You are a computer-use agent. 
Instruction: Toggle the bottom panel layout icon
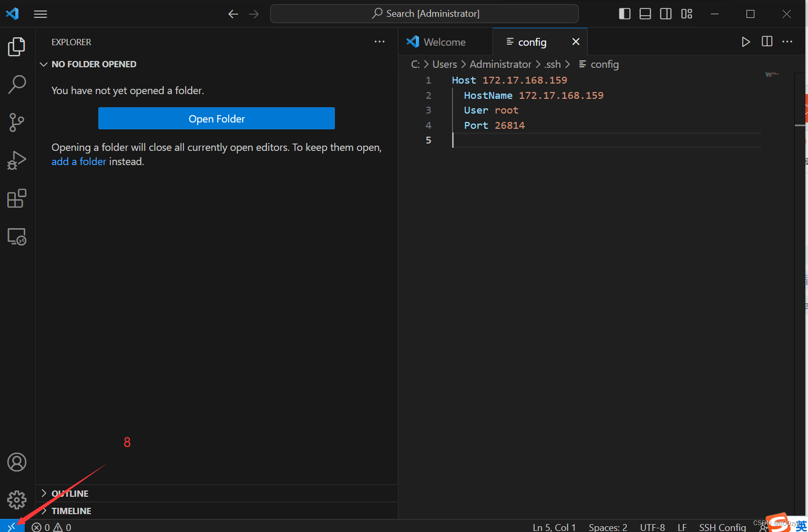pyautogui.click(x=645, y=14)
